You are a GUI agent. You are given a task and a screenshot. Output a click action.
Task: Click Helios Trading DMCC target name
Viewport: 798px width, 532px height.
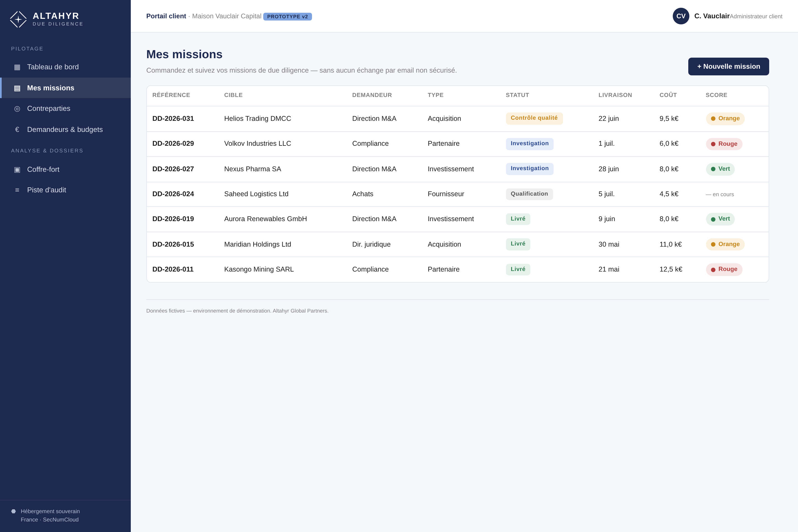click(x=257, y=118)
